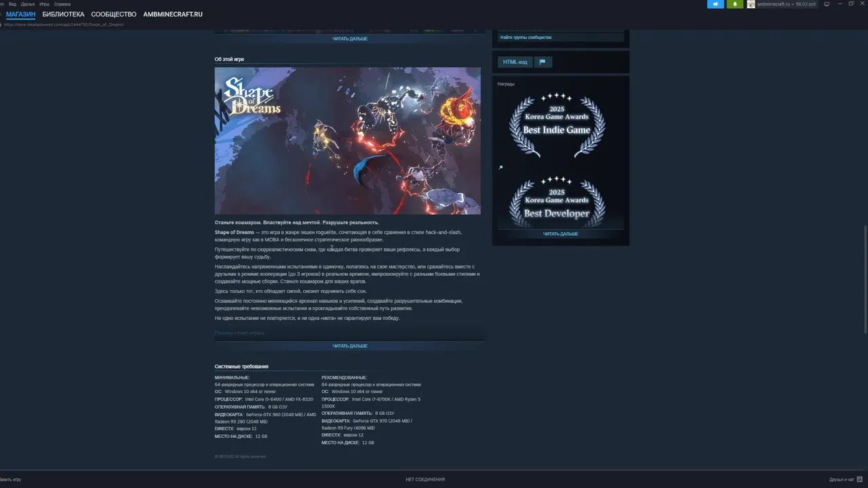This screenshot has height=488, width=868.
Task: Open the Игры menu
Action: [44, 4]
